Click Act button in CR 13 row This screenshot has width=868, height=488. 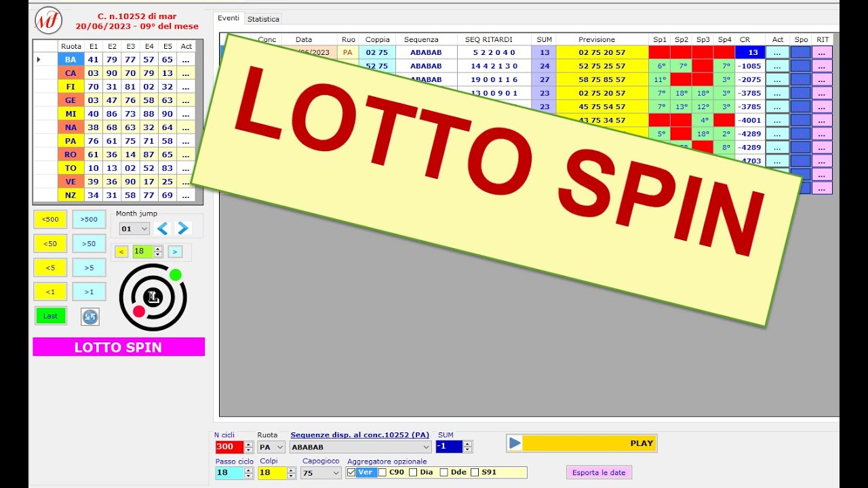click(777, 52)
